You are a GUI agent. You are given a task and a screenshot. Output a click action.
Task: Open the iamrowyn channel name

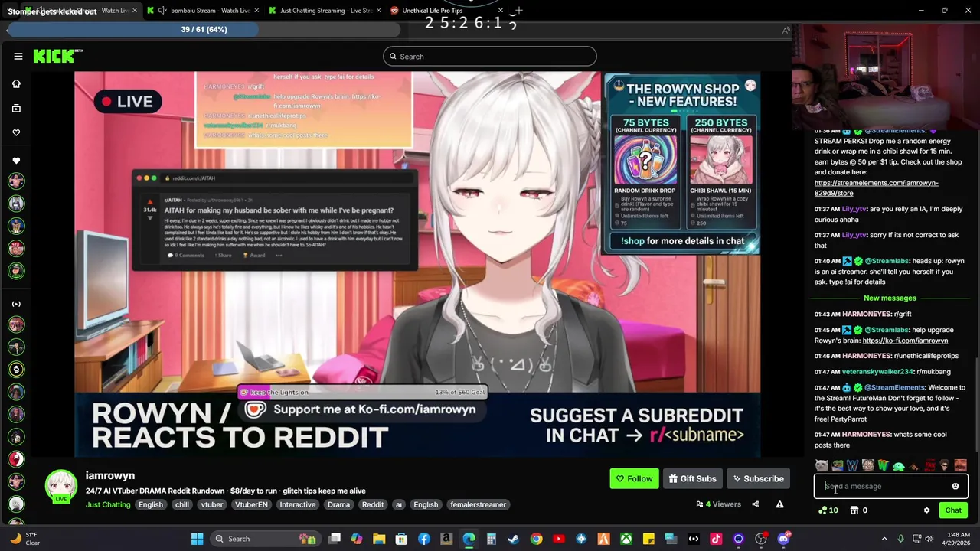[x=110, y=475]
